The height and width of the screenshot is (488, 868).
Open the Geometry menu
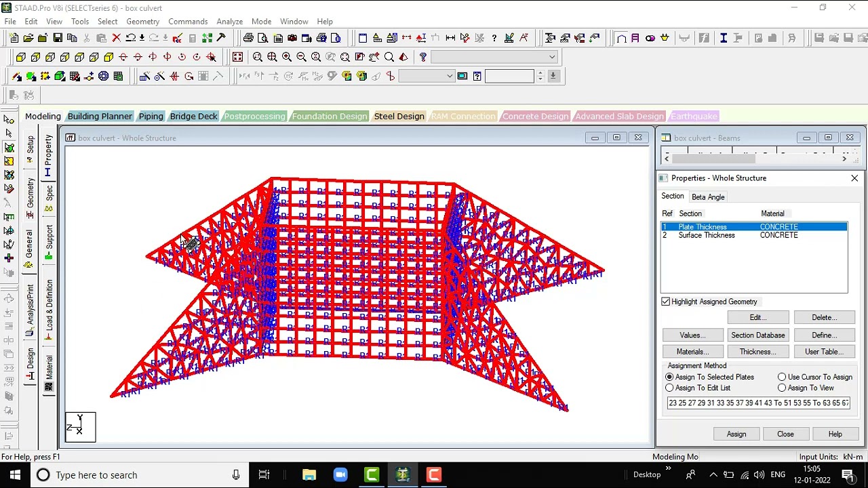coord(142,21)
